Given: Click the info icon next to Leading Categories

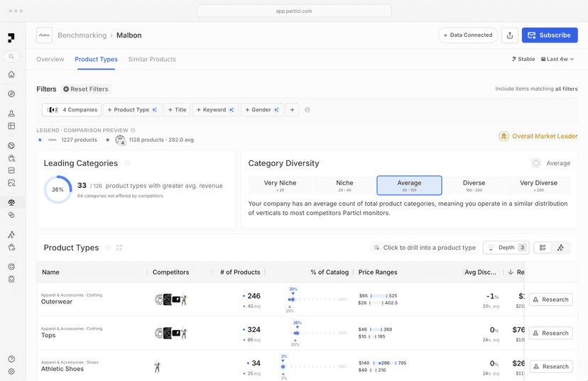Looking at the screenshot, I should coord(128,163).
